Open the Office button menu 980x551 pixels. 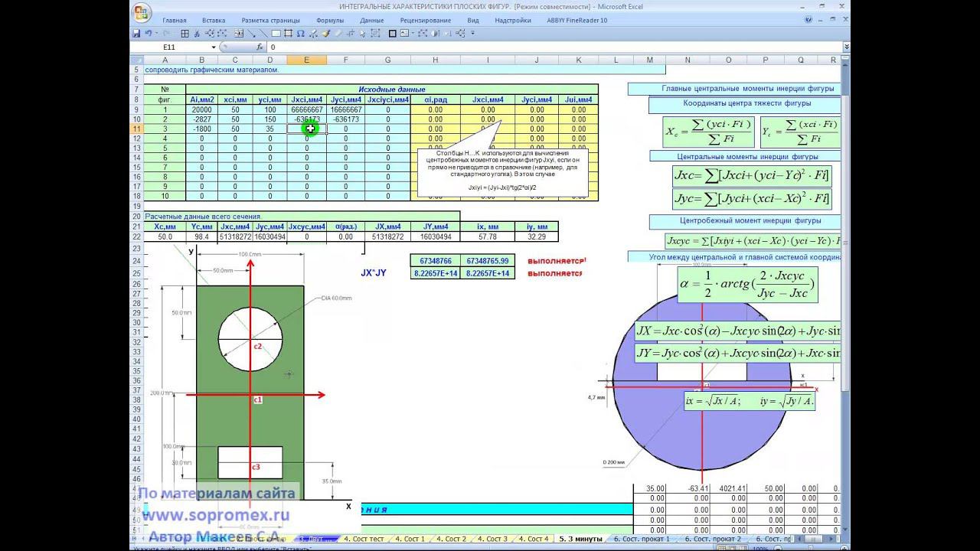point(141,13)
